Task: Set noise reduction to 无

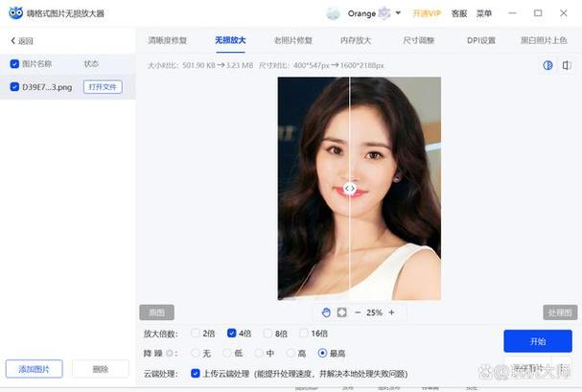Action: click(x=196, y=353)
